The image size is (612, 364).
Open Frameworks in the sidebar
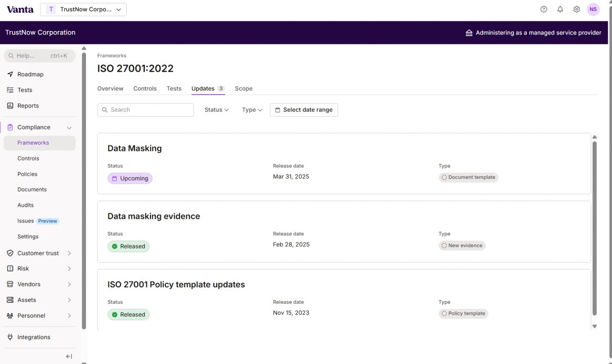40,143
